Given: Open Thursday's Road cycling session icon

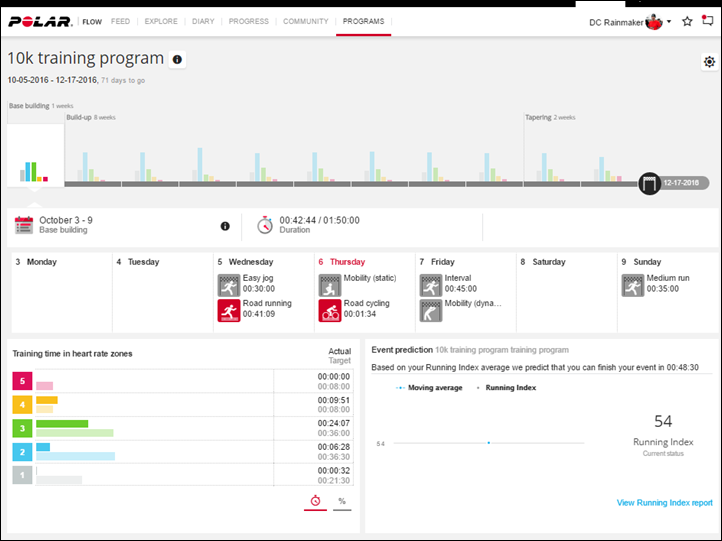Looking at the screenshot, I should (x=330, y=310).
